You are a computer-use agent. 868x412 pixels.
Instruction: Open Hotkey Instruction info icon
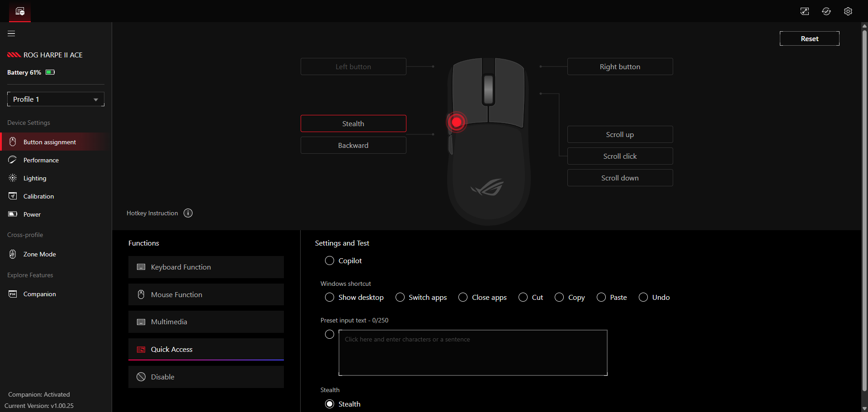coord(188,213)
